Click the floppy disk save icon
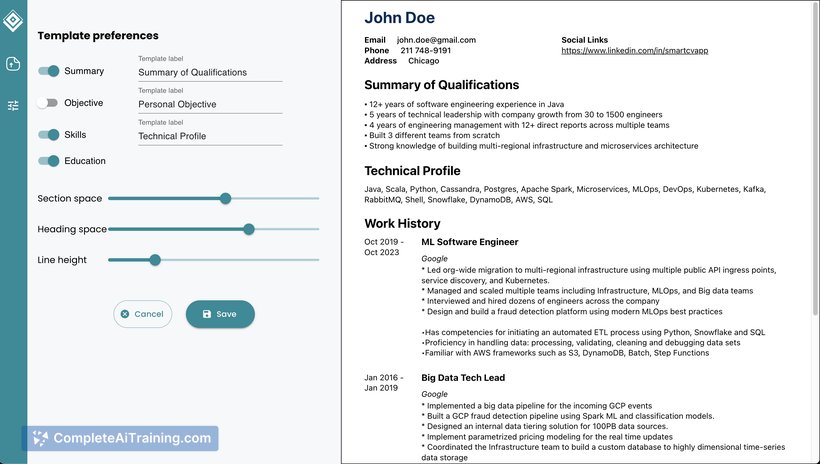820x464 pixels. click(207, 314)
